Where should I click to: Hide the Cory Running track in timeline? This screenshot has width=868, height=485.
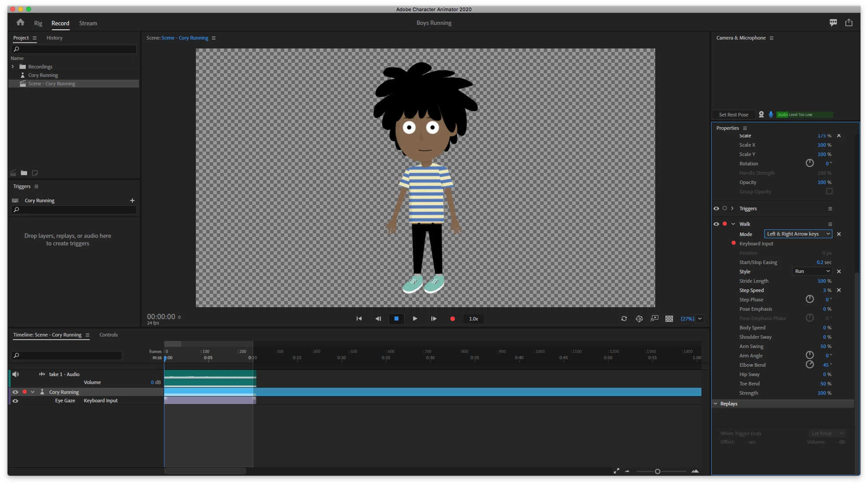point(16,392)
